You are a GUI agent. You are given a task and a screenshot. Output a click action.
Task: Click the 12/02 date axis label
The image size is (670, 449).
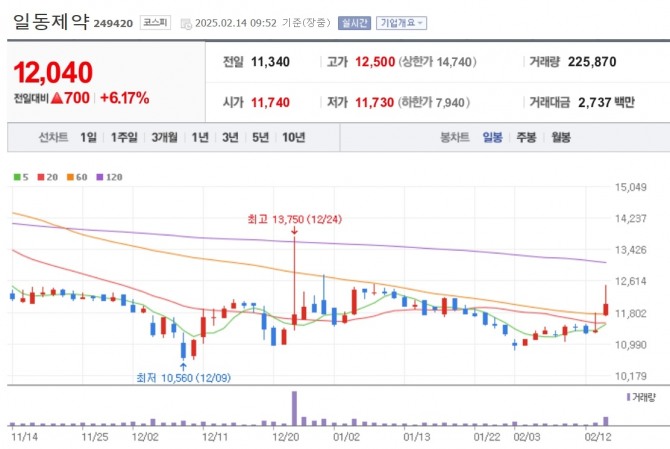(x=145, y=437)
